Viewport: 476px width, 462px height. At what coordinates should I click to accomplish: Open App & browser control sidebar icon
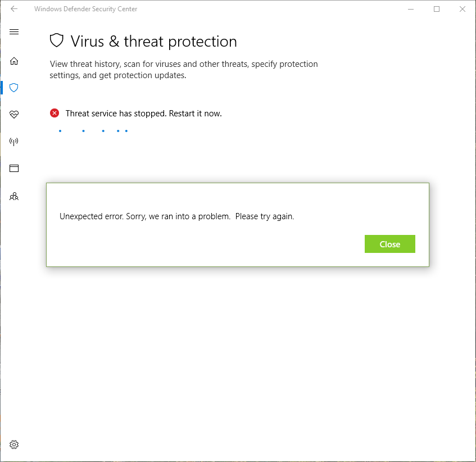click(14, 168)
